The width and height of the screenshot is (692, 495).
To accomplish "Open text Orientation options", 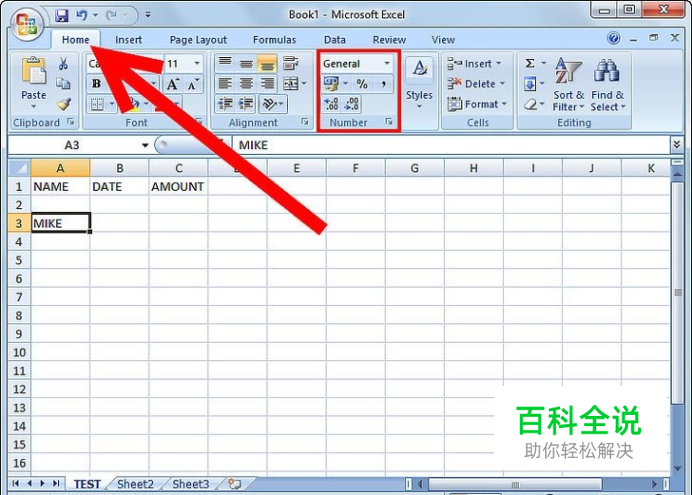I will point(273,104).
